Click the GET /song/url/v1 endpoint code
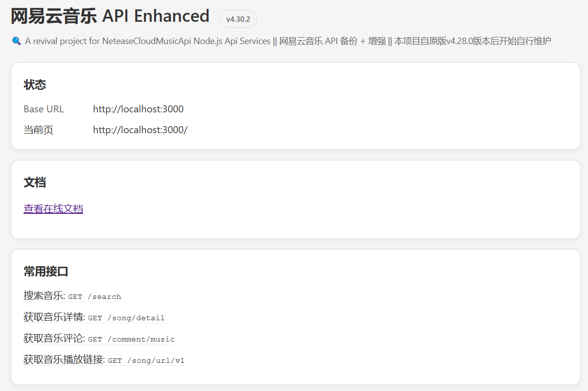The image size is (588, 391). (x=146, y=360)
